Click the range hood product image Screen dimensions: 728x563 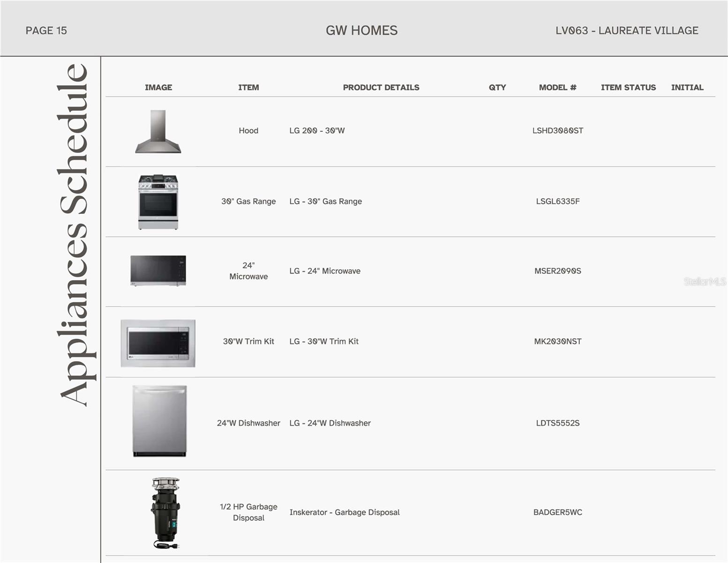(158, 132)
